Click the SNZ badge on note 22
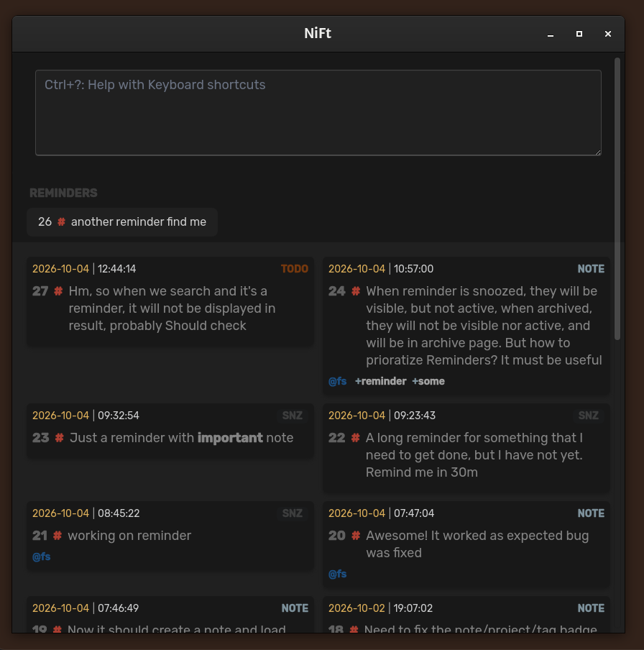The width and height of the screenshot is (644, 650). (589, 416)
